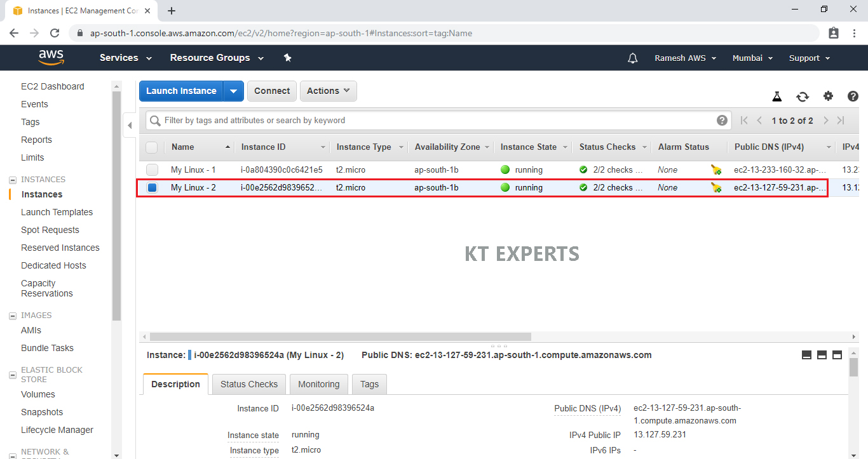Open the Mumbai region dropdown
868x459 pixels.
[752, 58]
